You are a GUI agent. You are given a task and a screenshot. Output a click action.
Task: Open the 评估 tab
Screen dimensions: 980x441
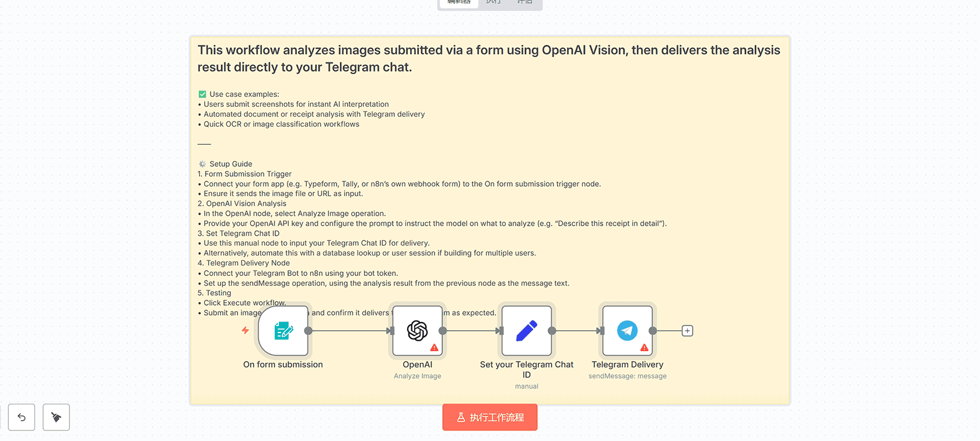(x=525, y=2)
